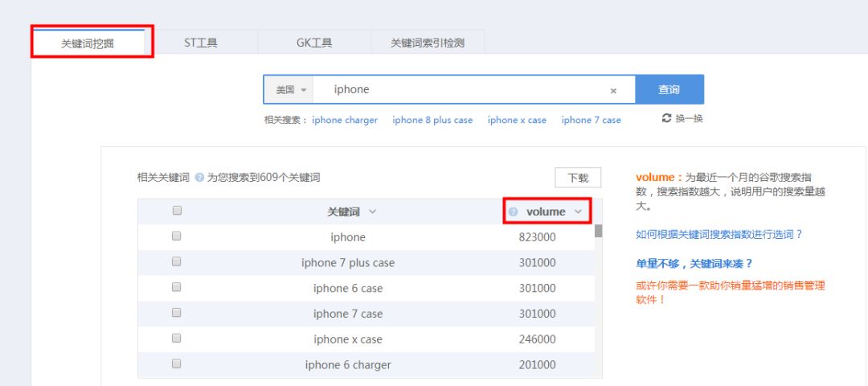This screenshot has width=868, height=386.
Task: Open the 美国 country dropdown
Action: [291, 90]
